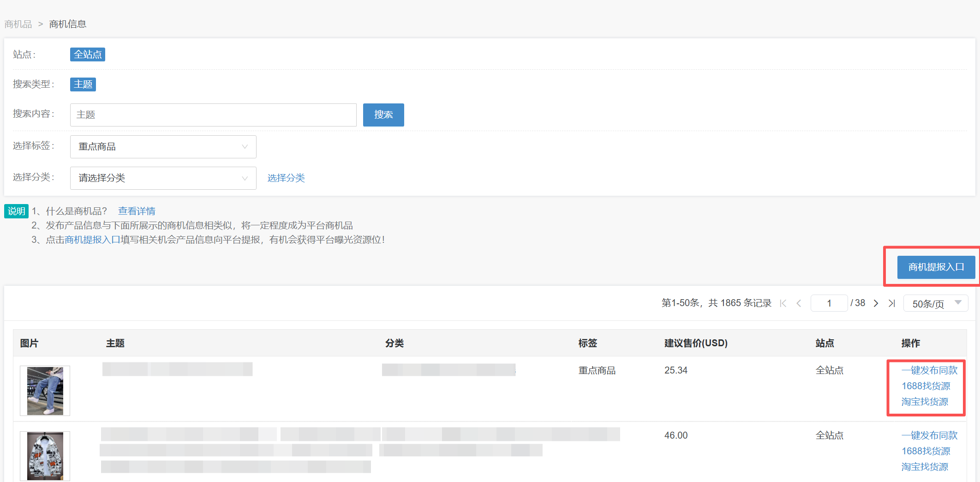This screenshot has width=980, height=482.
Task: Click the 搜索 search button
Action: (383, 114)
